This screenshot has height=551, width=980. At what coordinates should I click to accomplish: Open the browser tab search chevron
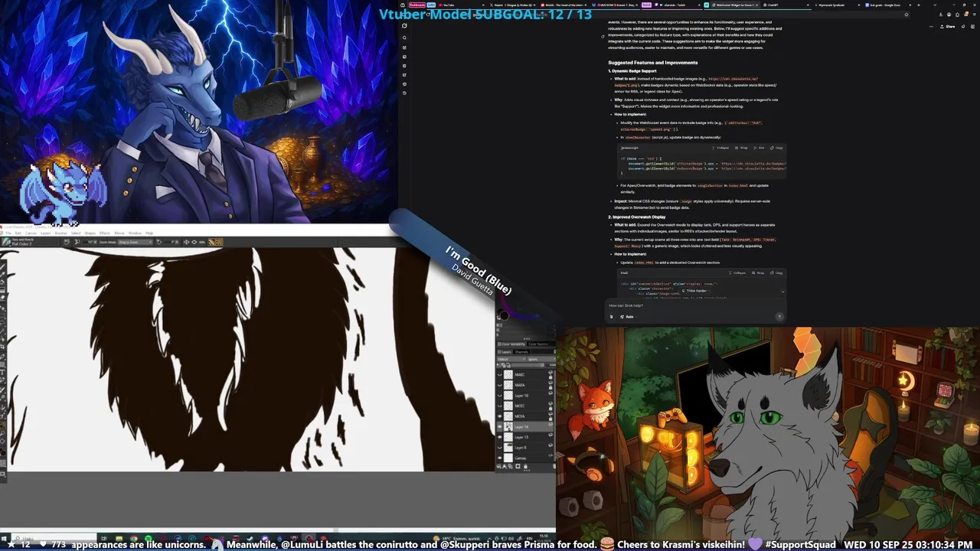(935, 5)
